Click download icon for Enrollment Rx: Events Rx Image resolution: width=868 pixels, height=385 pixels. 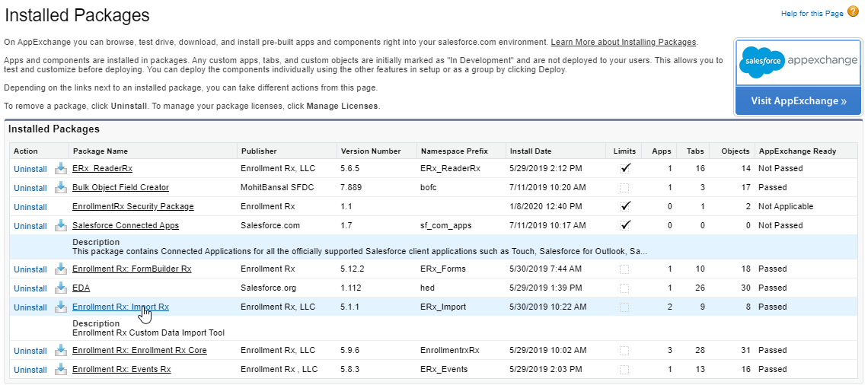tap(61, 369)
